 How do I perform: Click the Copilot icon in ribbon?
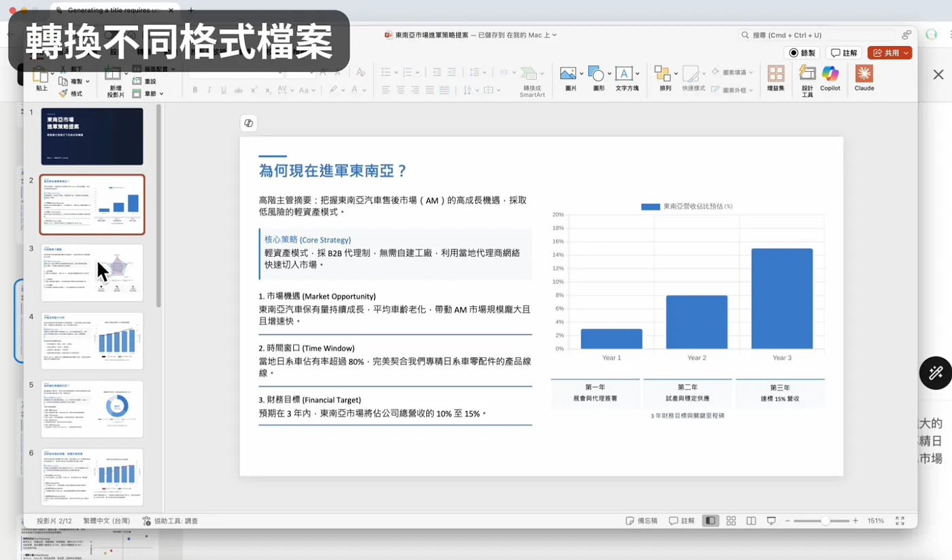coord(830,73)
